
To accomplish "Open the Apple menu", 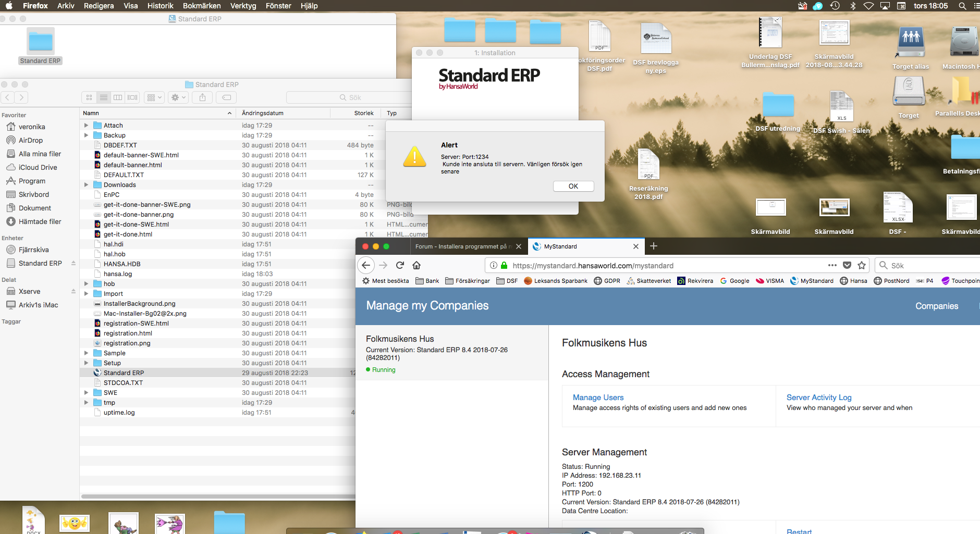I will coord(9,6).
